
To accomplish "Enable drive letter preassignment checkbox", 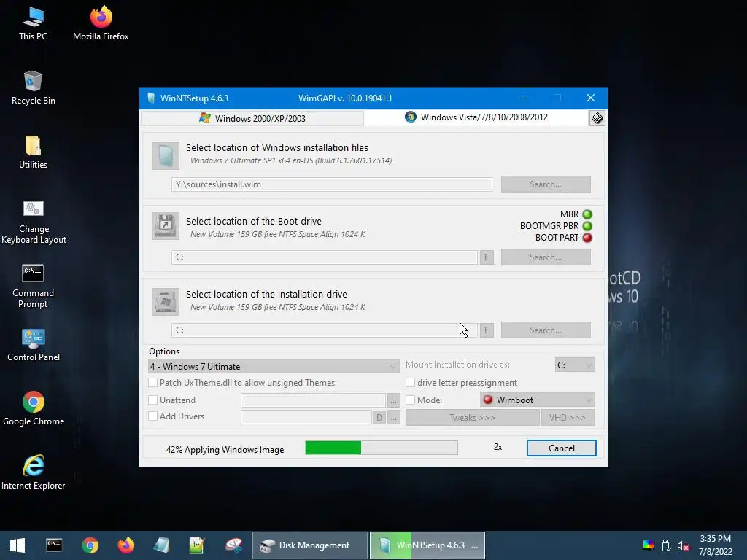I will tap(410, 383).
